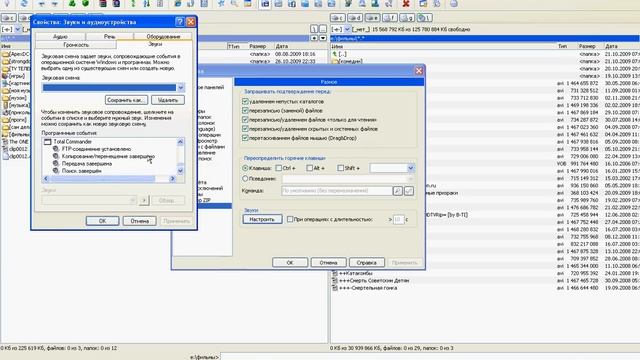Select +++Смерть Советским Детям file icon

[335, 280]
